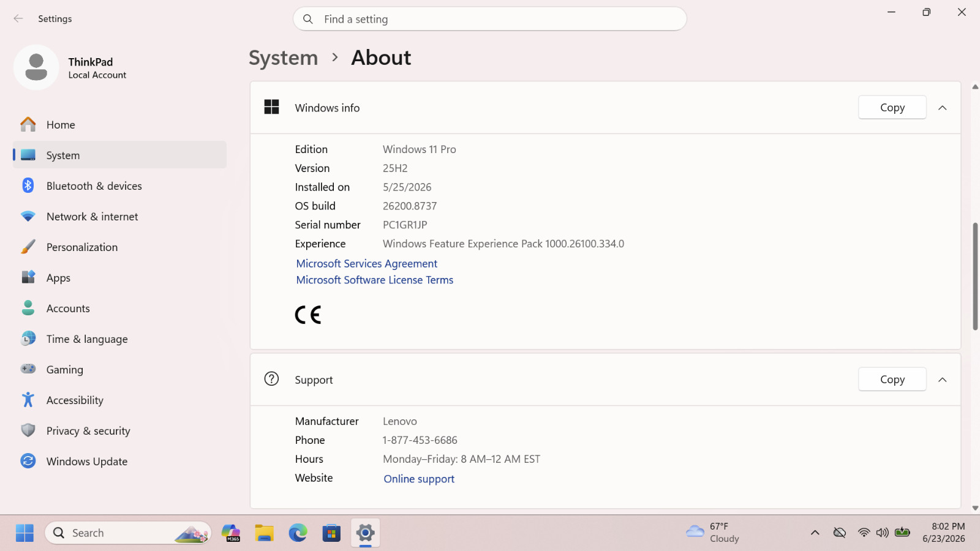Click the Wi-Fi tray icon
Image resolution: width=980 pixels, height=551 pixels.
click(864, 533)
